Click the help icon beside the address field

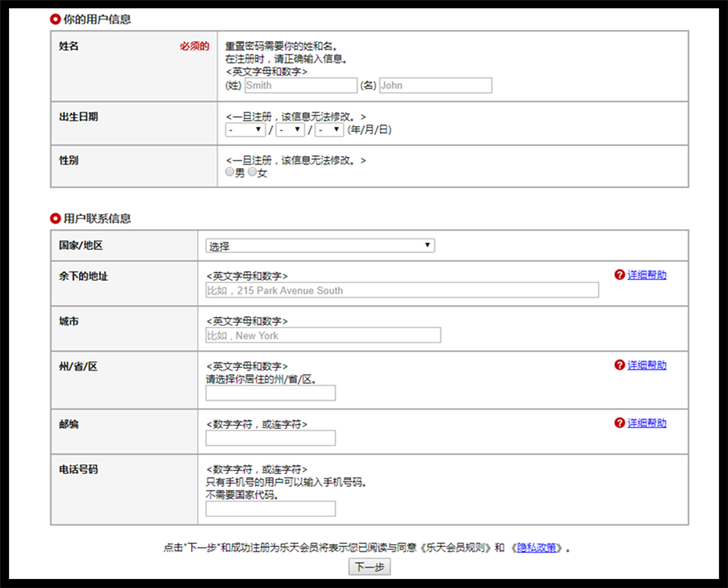click(620, 275)
